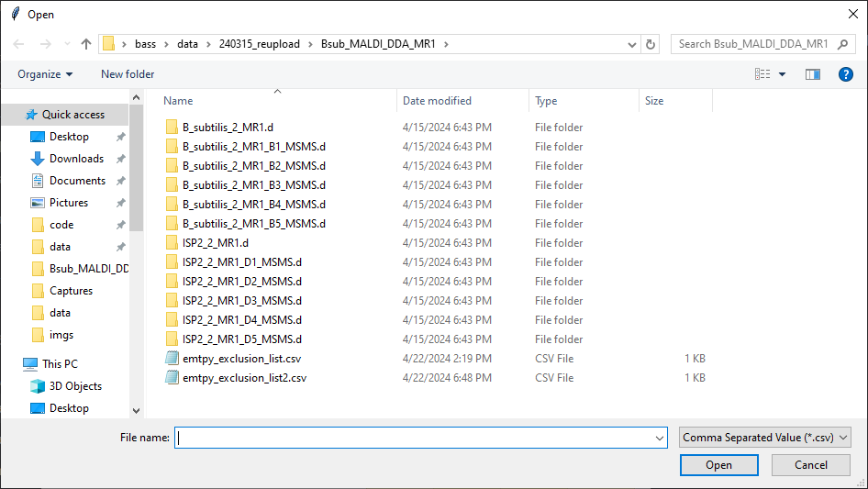Select This PC in the sidebar

pyautogui.click(x=60, y=364)
